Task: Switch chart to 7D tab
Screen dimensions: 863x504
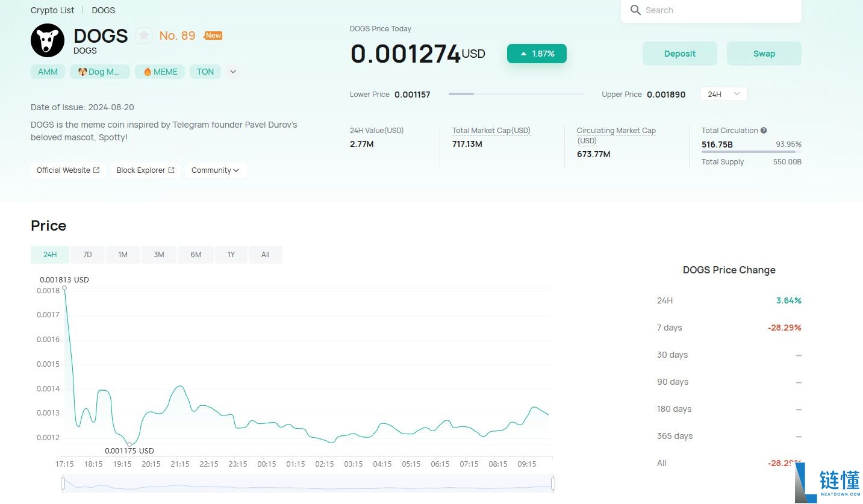Action: pos(87,255)
